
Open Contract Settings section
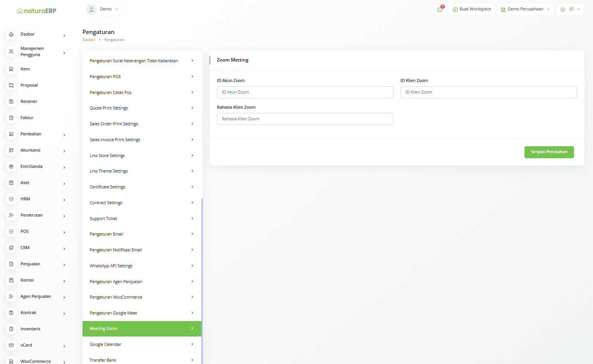point(142,203)
